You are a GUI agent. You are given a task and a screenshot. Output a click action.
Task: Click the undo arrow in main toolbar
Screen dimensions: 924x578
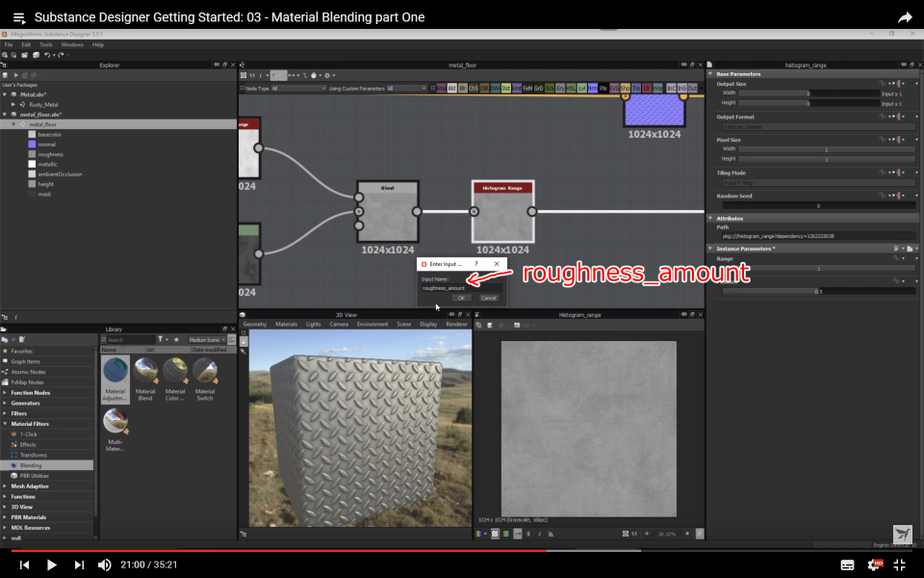click(47, 55)
